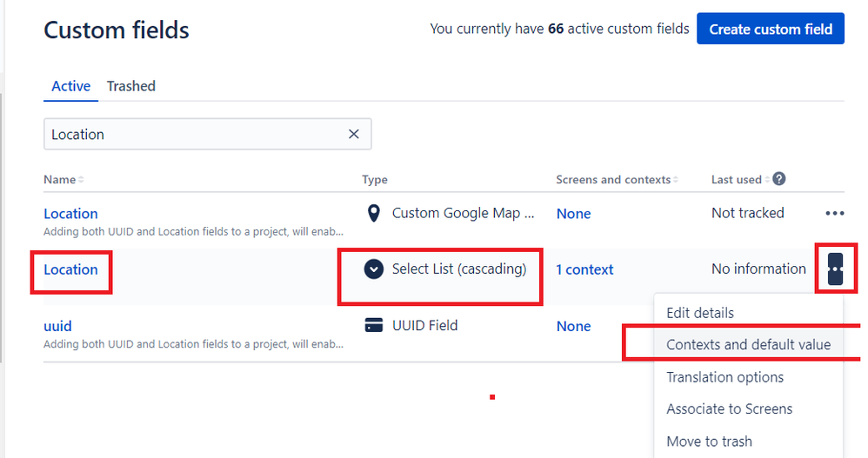Sort by Name column arrows

81,180
